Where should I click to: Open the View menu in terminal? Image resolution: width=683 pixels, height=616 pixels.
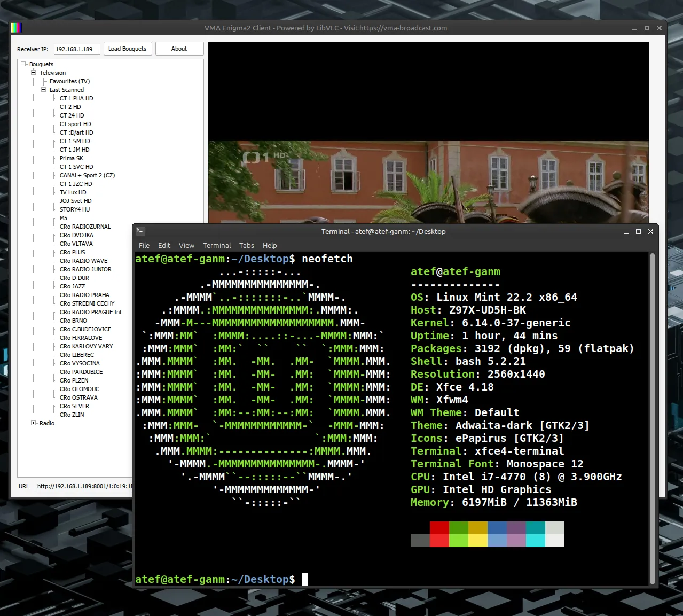(186, 245)
